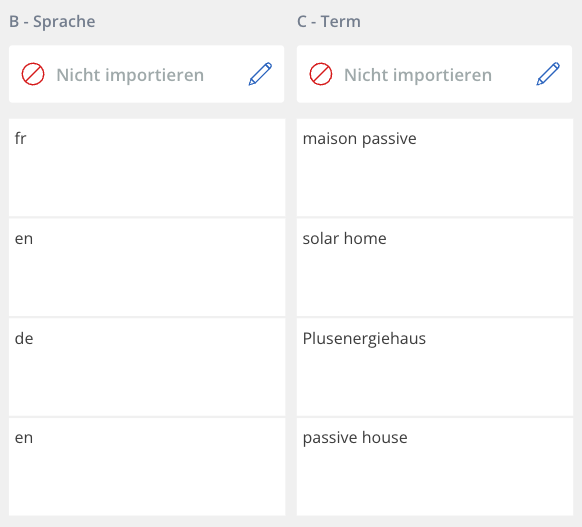Select the B - Sprache column header

pos(52,21)
